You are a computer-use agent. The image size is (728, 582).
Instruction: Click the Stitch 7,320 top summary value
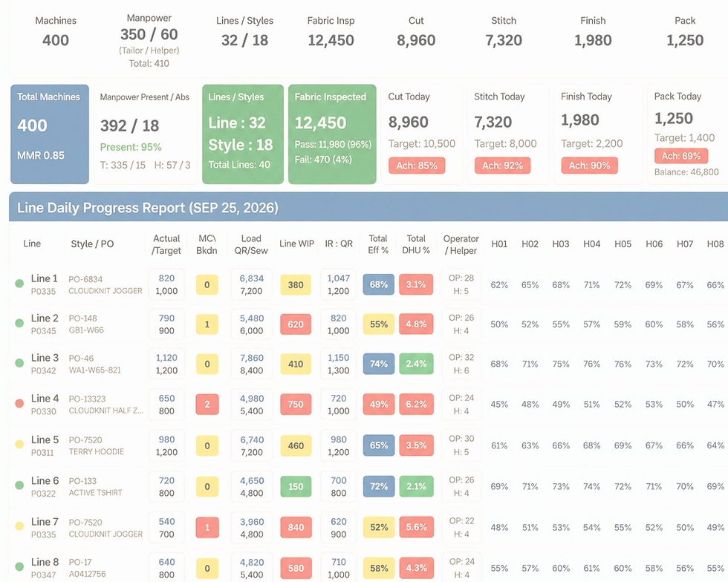click(x=504, y=40)
